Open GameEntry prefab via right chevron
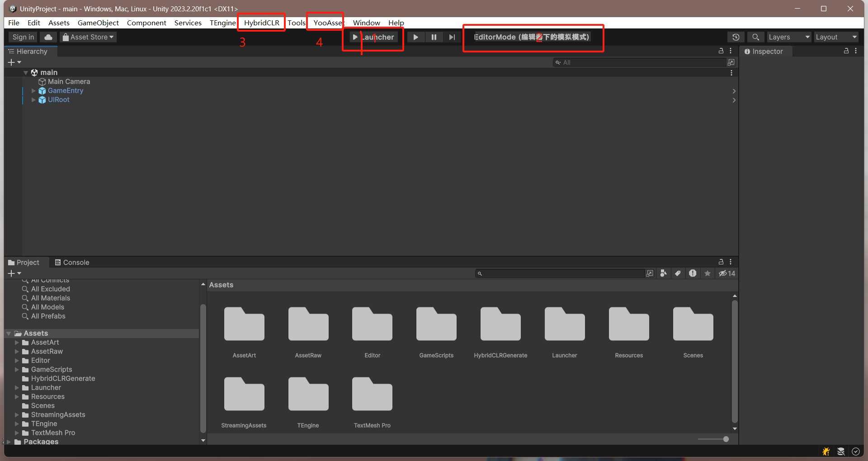Image resolution: width=868 pixels, height=461 pixels. tap(734, 91)
